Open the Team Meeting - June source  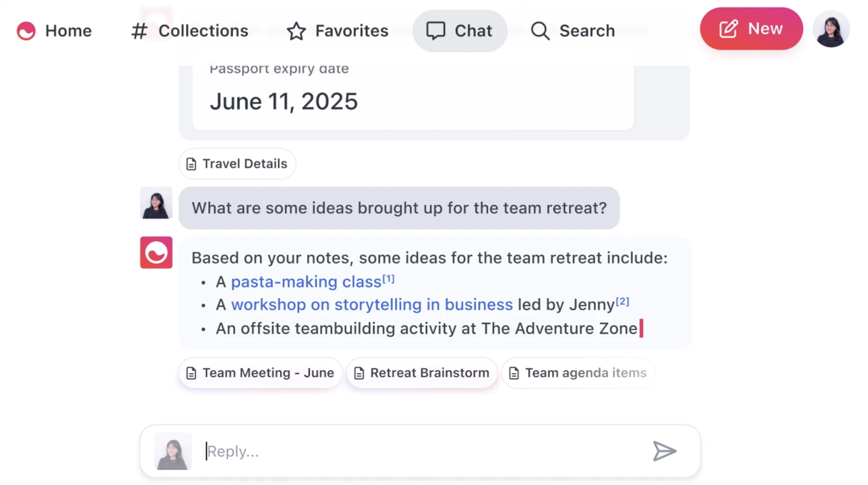pos(260,373)
